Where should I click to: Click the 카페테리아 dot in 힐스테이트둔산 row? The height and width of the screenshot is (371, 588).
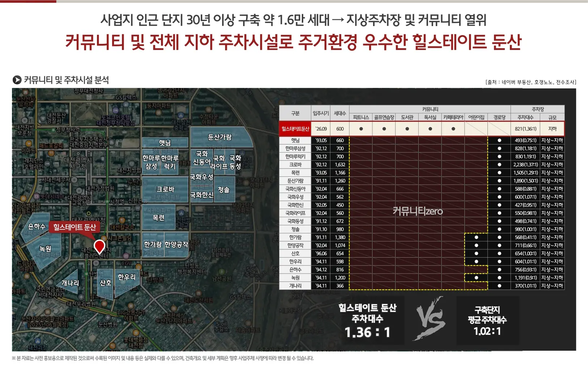(x=453, y=129)
